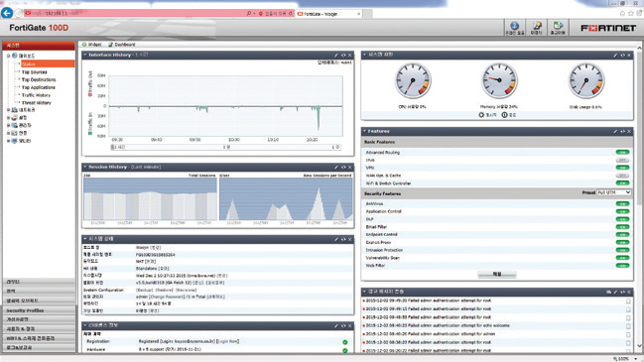Open Top Destinations in sidebar
The width and height of the screenshot is (644, 362).
pos(39,80)
